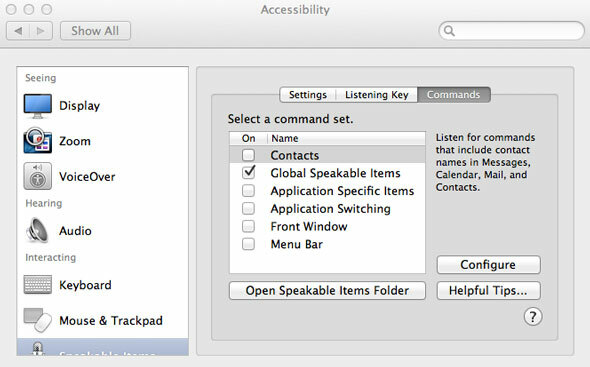Open the Zoom accessibility icon
The height and width of the screenshot is (367, 590).
38,140
